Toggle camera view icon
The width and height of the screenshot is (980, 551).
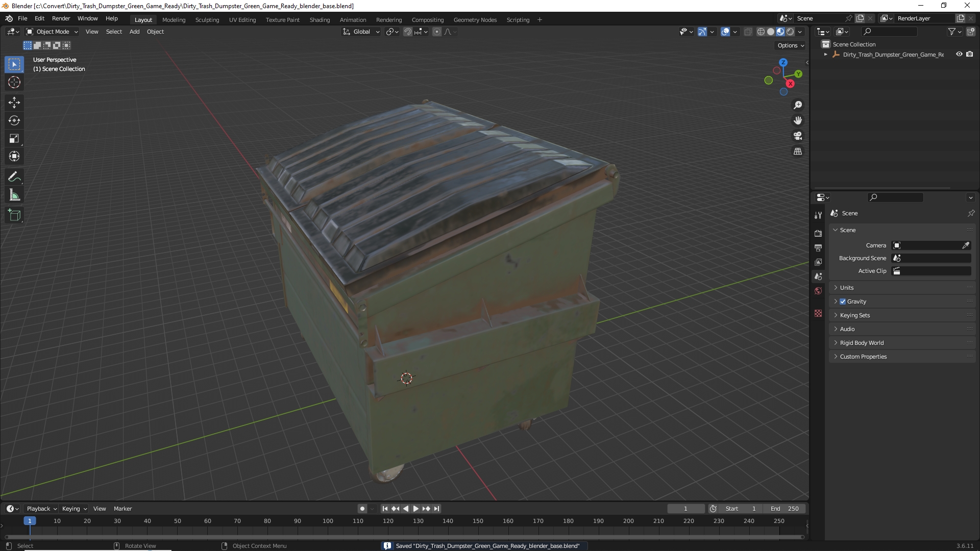point(798,136)
